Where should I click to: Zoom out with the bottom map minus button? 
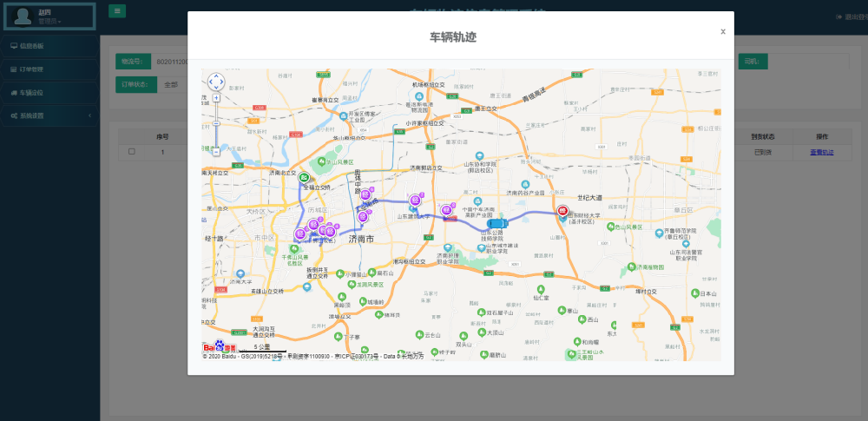click(216, 151)
